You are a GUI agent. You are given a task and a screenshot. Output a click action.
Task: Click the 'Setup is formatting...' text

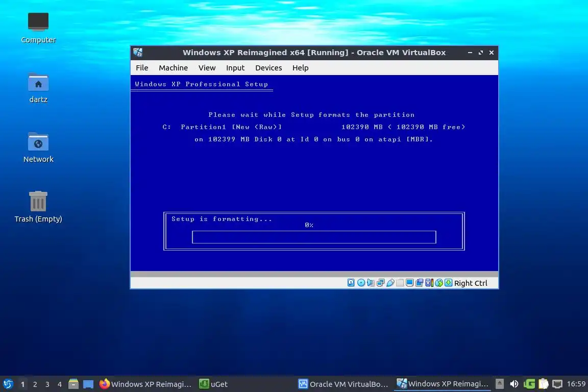pos(222,219)
